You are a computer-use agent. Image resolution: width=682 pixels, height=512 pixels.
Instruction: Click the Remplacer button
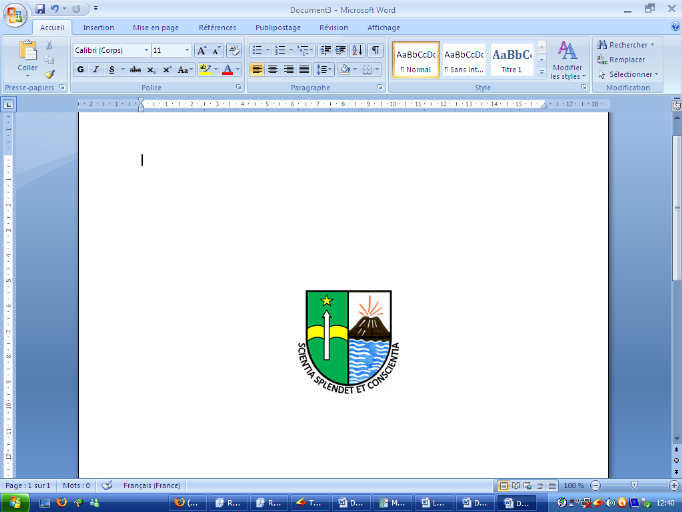[627, 59]
